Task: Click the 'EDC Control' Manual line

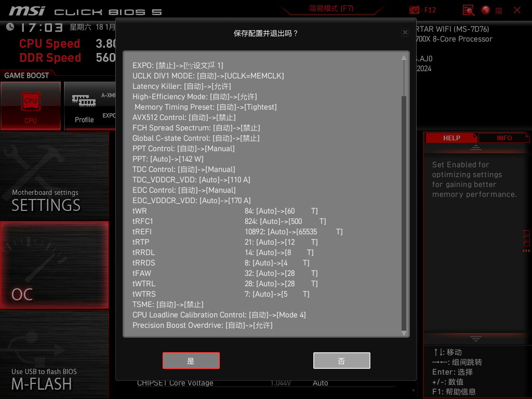Action: [184, 190]
